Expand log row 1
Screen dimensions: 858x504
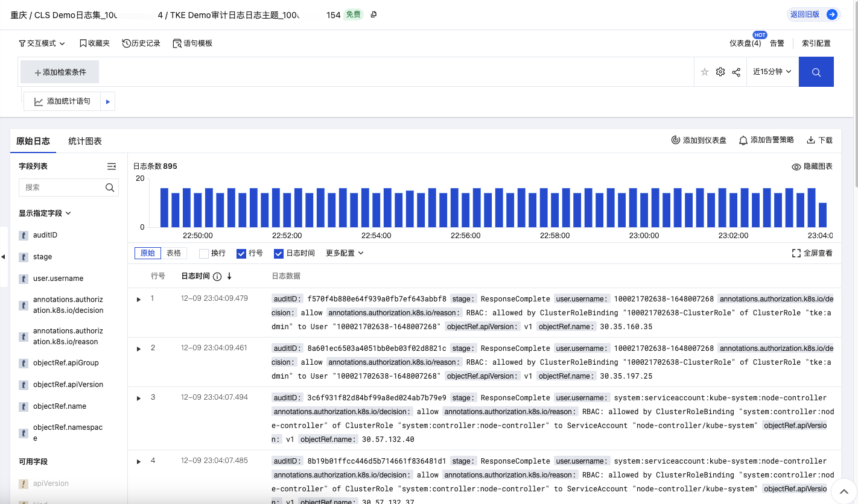pos(139,300)
